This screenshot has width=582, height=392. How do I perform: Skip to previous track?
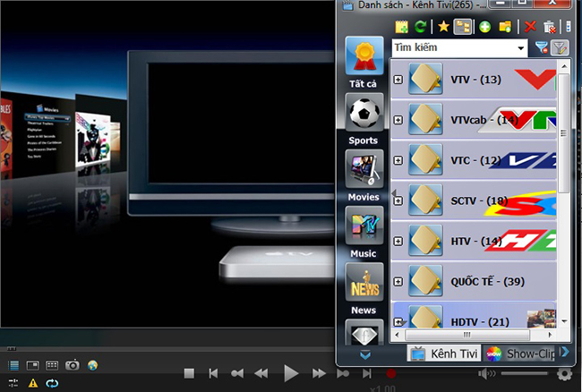coord(213,373)
